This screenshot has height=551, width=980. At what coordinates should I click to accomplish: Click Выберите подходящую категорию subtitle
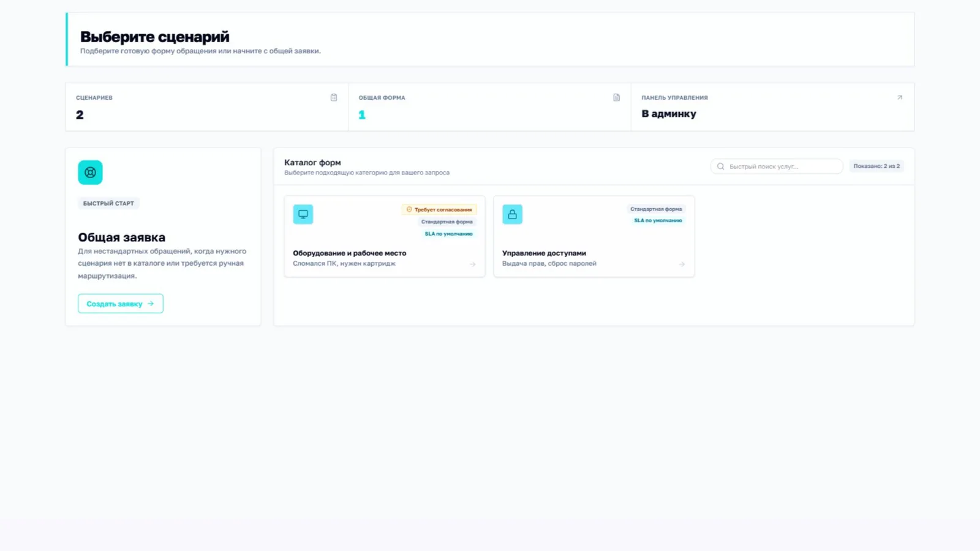coord(367,173)
